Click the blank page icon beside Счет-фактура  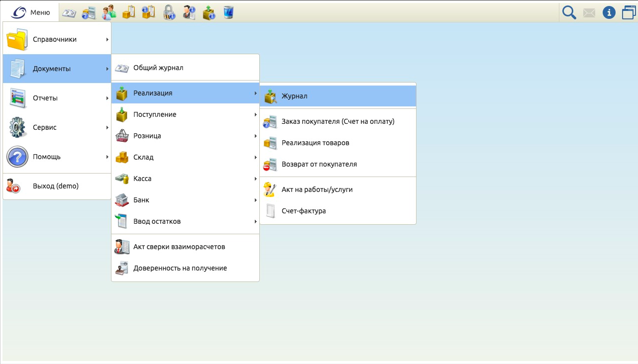click(270, 211)
